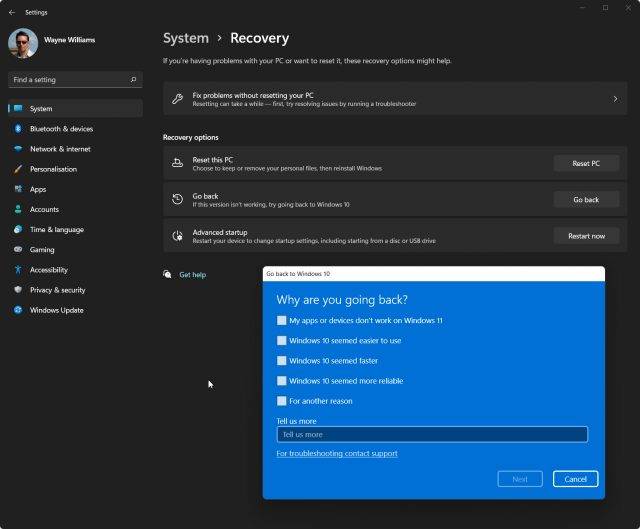Screen dimensions: 640x529
Task: Open the Accounts section in sidebar
Action: pyautogui.click(x=44, y=209)
